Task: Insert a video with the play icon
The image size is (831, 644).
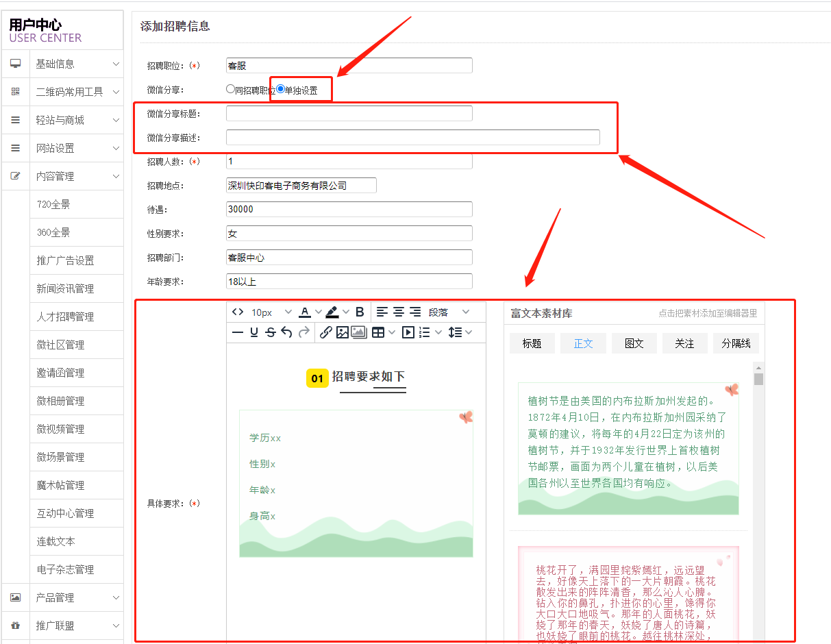Action: coord(408,332)
